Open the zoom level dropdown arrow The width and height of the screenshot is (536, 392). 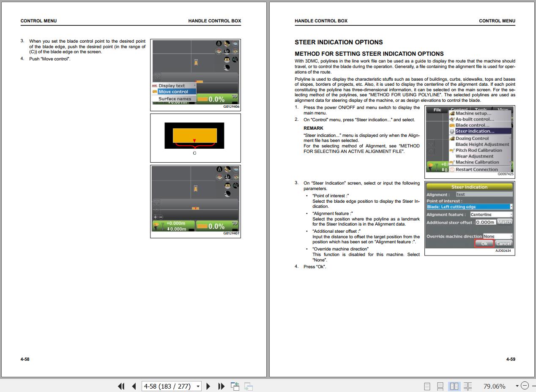click(517, 386)
